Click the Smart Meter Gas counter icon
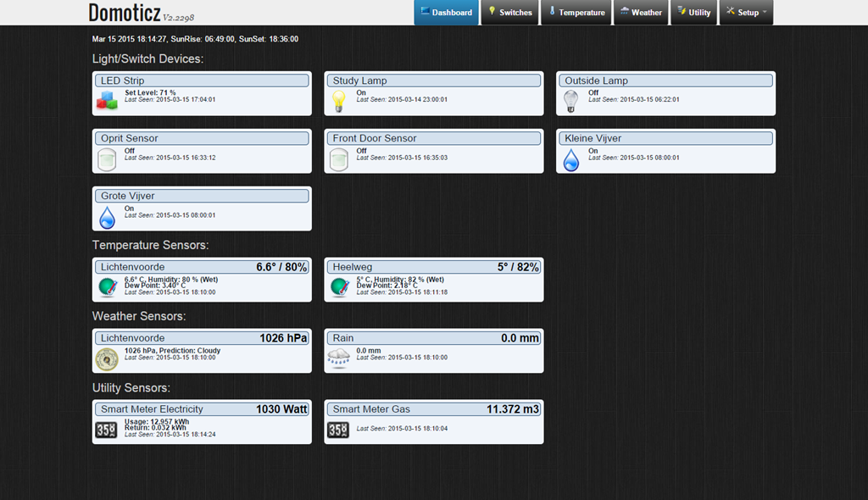Viewport: 868px width, 500px height. pos(338,430)
